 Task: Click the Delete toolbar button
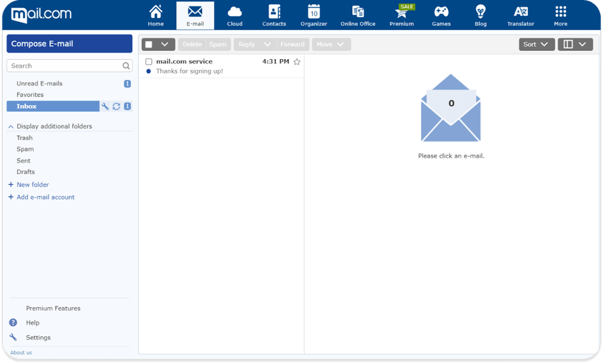tap(192, 45)
